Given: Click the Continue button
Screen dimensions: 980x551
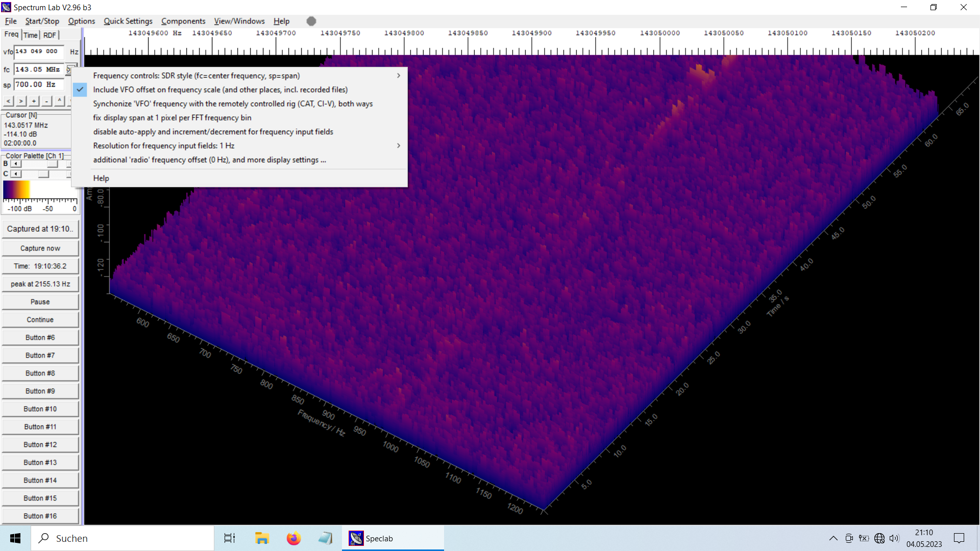Looking at the screenshot, I should tap(40, 320).
